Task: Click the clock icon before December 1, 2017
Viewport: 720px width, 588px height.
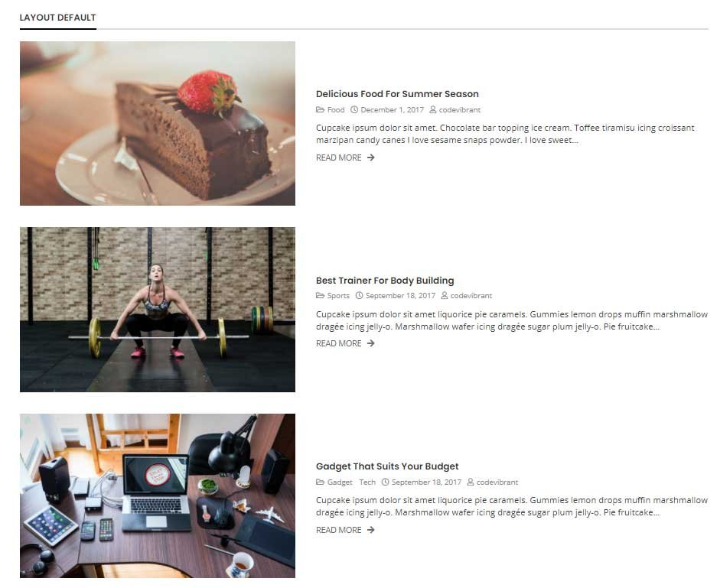Action: [x=354, y=109]
